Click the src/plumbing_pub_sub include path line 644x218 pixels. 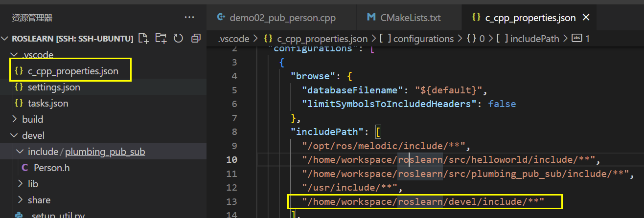[466, 174]
